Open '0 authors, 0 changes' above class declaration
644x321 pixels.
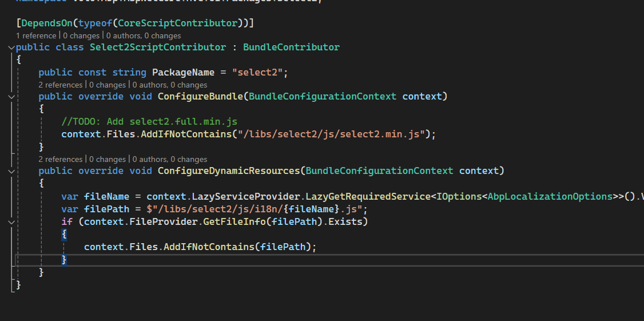(146, 35)
